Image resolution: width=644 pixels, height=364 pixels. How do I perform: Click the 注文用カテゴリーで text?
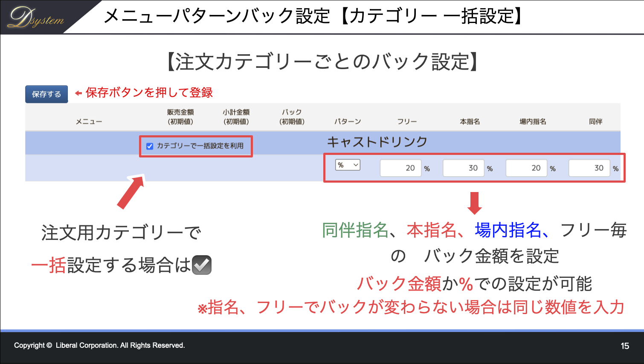tap(122, 233)
